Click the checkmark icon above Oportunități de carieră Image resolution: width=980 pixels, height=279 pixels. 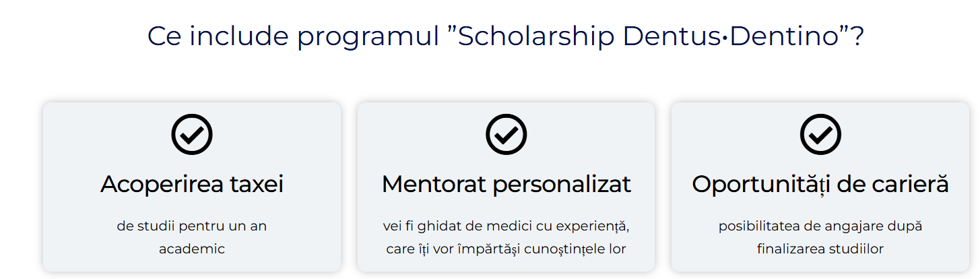click(820, 135)
